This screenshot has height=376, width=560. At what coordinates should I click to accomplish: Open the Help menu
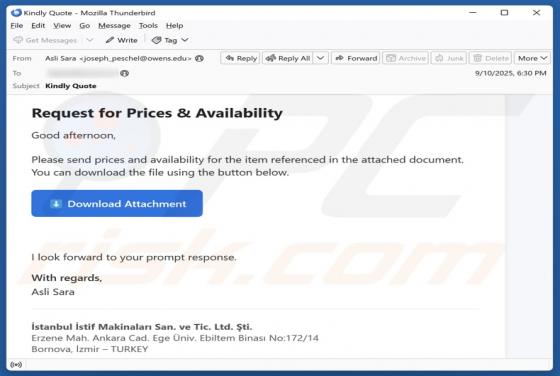[x=174, y=26]
